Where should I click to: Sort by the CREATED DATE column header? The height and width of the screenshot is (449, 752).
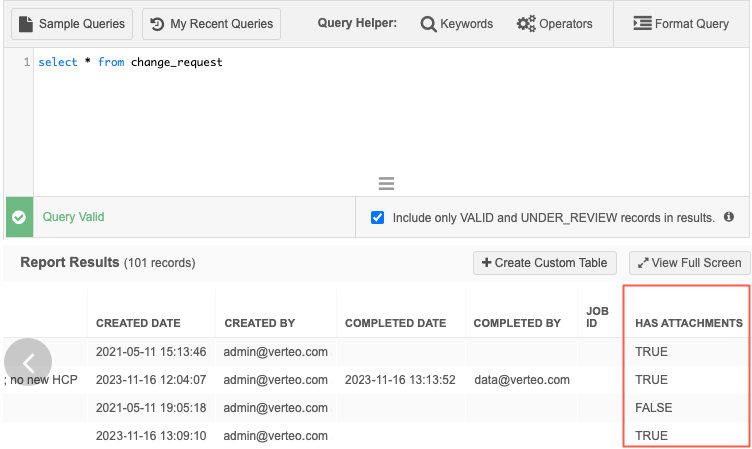tap(138, 323)
